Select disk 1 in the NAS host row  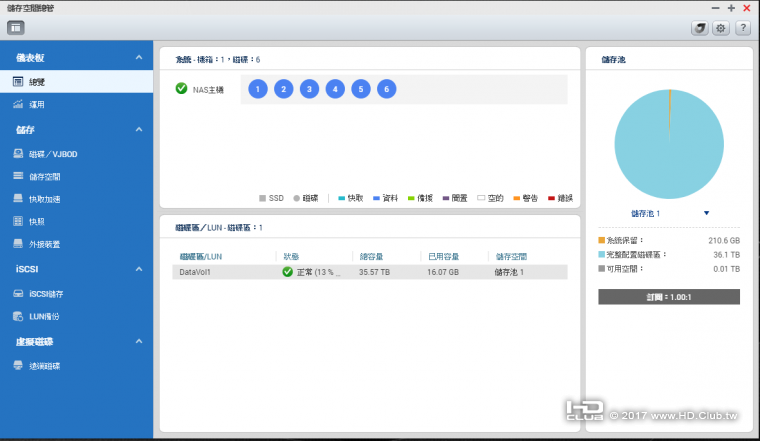coord(257,89)
